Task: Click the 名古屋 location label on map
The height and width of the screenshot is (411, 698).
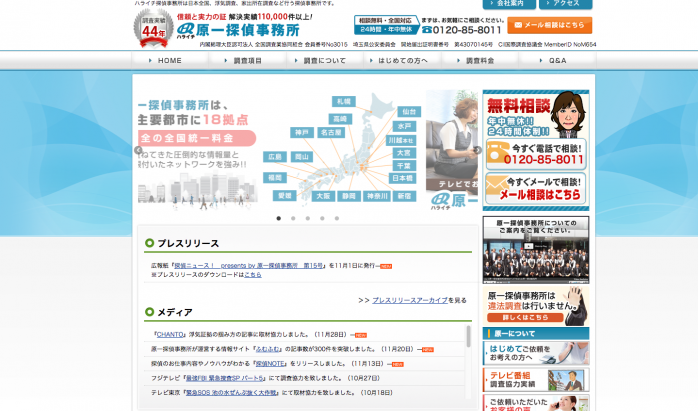Action: point(331,132)
